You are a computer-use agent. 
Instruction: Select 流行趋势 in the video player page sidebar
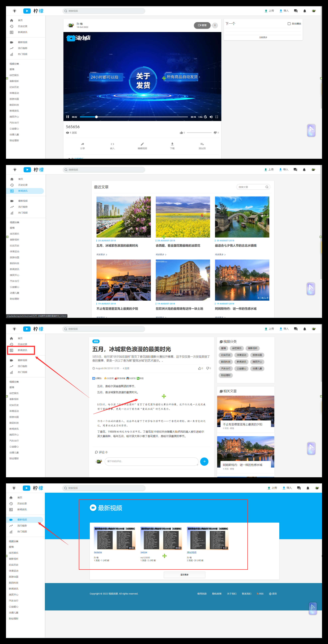click(22, 48)
